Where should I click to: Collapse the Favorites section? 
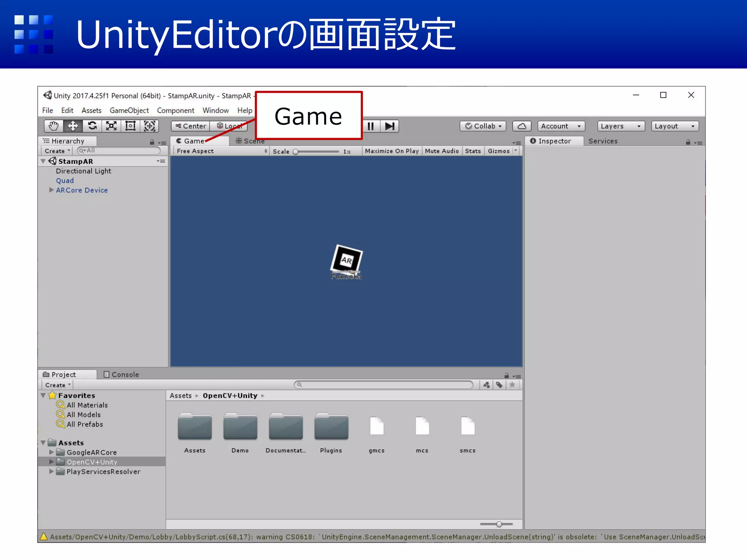tap(43, 395)
